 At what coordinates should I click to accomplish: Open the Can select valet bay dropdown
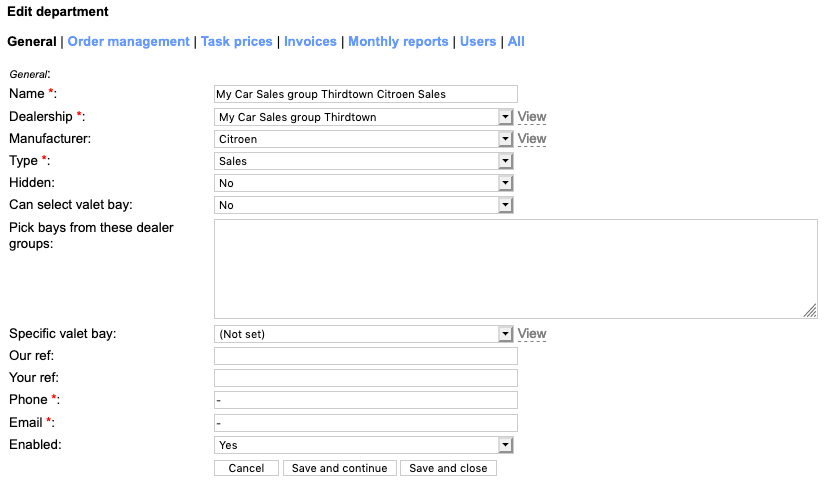(364, 205)
